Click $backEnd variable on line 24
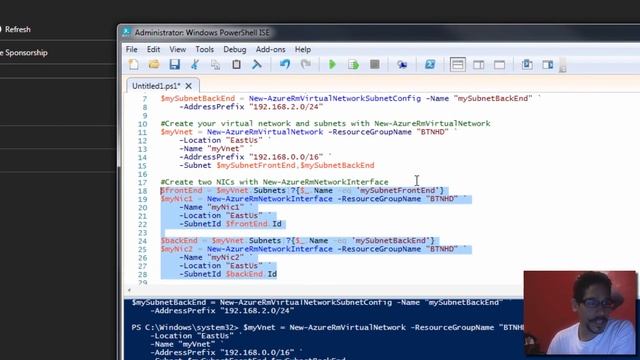This screenshot has width=640, height=360. point(179,241)
